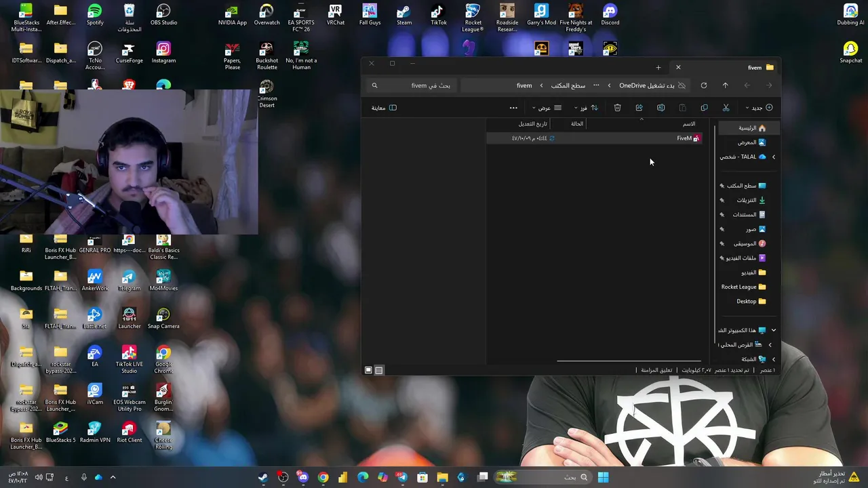The image size is (868, 488).
Task: Show hidden icons in system tray
Action: (113, 477)
